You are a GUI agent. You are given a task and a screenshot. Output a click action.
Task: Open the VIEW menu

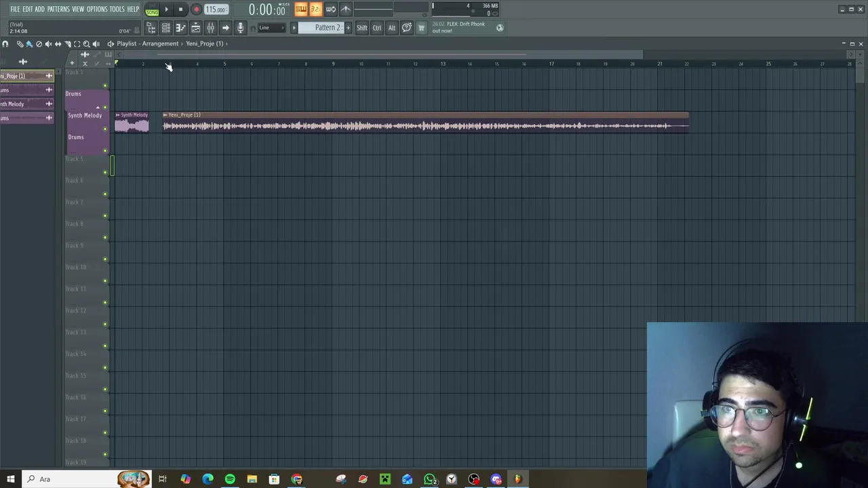78,9
